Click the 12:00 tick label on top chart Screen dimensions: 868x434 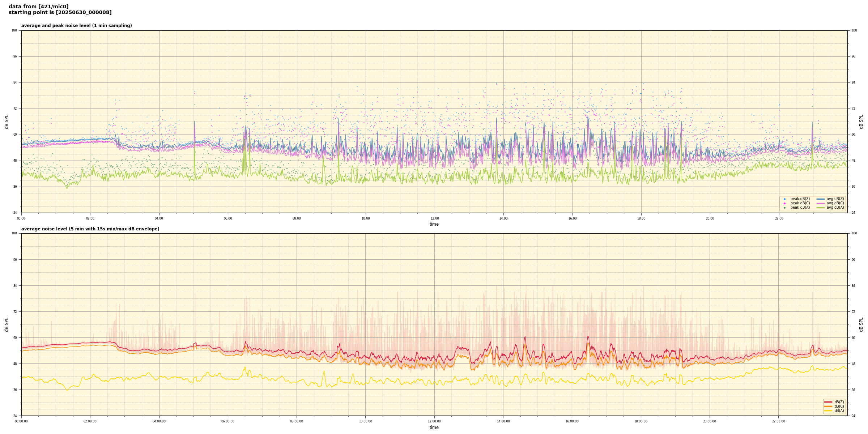point(434,218)
